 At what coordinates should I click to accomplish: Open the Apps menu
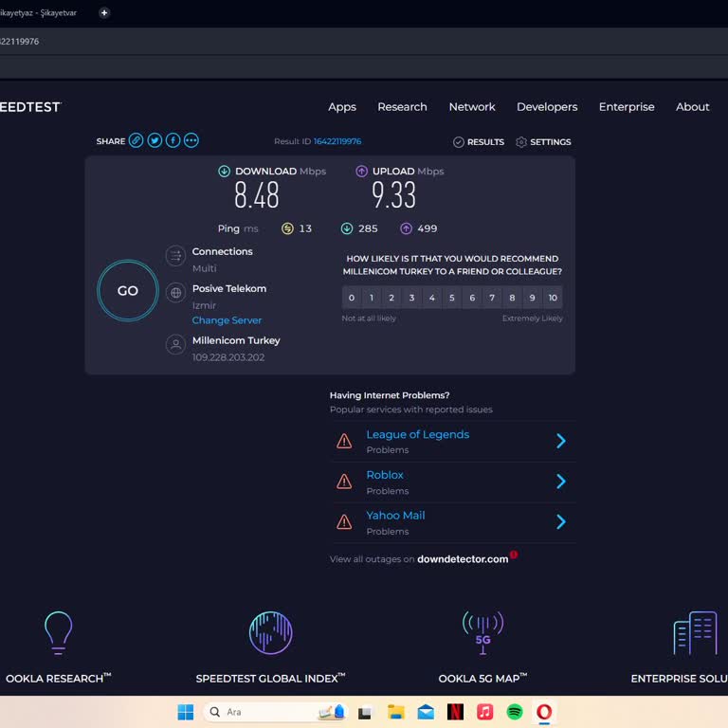click(342, 107)
